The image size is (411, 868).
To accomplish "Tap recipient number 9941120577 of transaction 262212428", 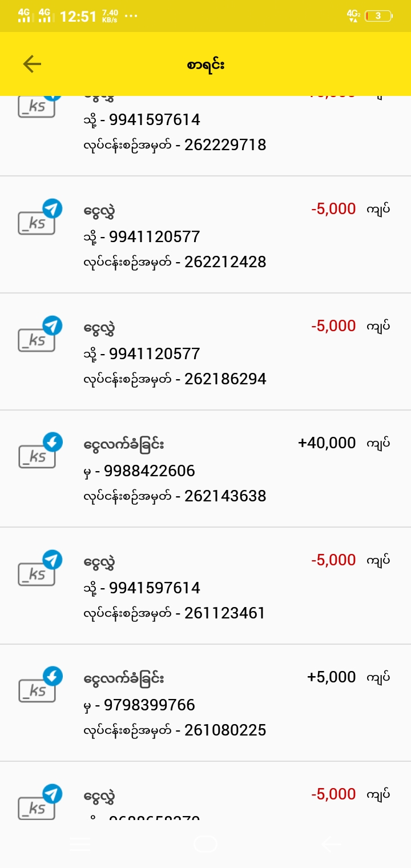I will click(x=154, y=237).
